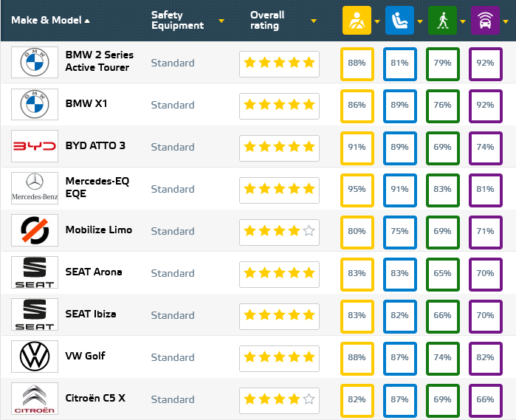Image resolution: width=516 pixels, height=420 pixels.
Task: Click the Mercedes-EQ EQE star rating box
Action: pos(279,190)
